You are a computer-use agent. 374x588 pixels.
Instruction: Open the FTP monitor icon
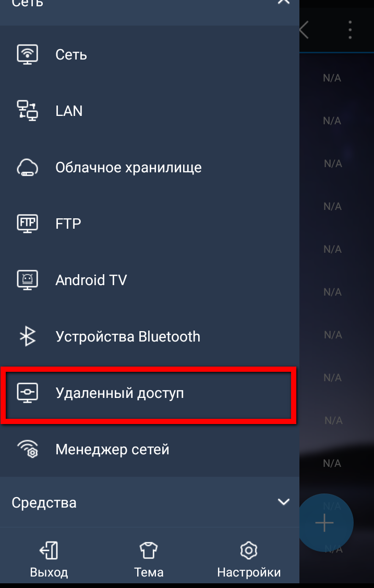click(x=27, y=224)
